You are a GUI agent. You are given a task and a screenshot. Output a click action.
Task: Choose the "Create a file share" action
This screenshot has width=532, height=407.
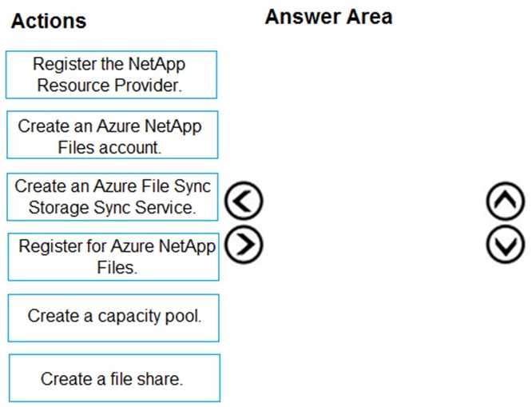click(113, 377)
